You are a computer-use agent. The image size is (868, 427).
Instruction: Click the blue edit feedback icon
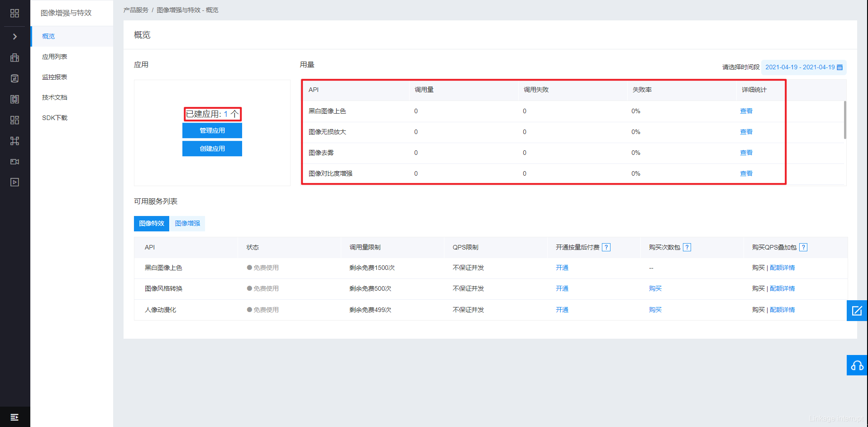tap(857, 311)
